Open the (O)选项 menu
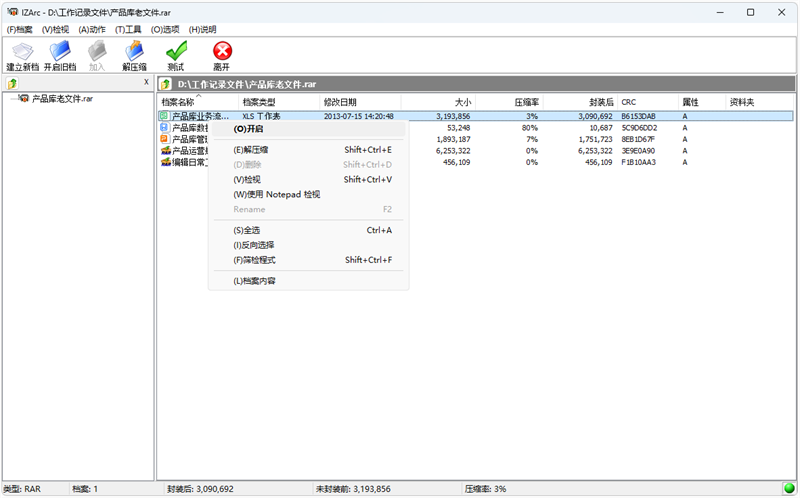The image size is (800, 498). point(166,29)
